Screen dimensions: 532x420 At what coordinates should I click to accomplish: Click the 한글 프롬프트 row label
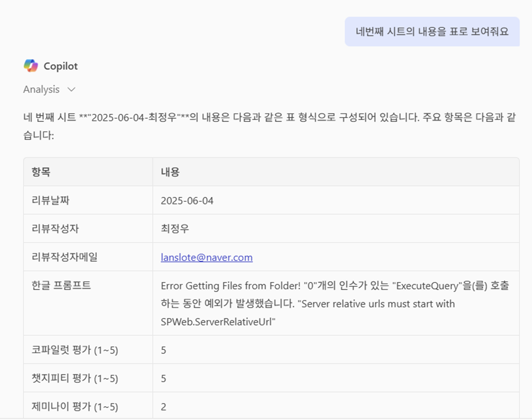[x=61, y=285]
